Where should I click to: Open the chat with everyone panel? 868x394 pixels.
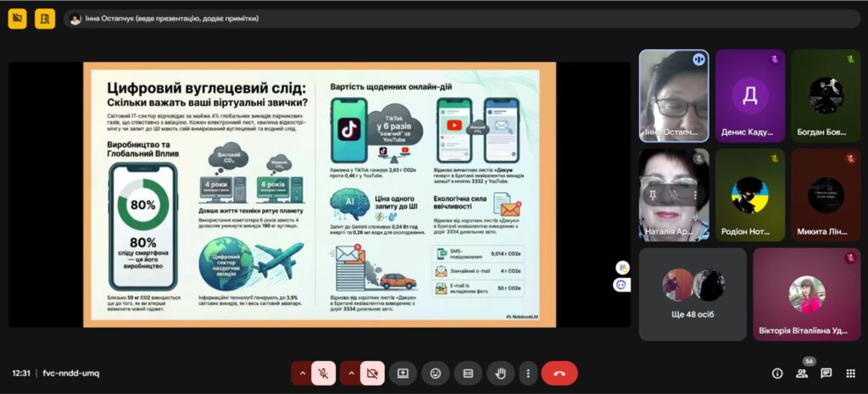(x=826, y=373)
